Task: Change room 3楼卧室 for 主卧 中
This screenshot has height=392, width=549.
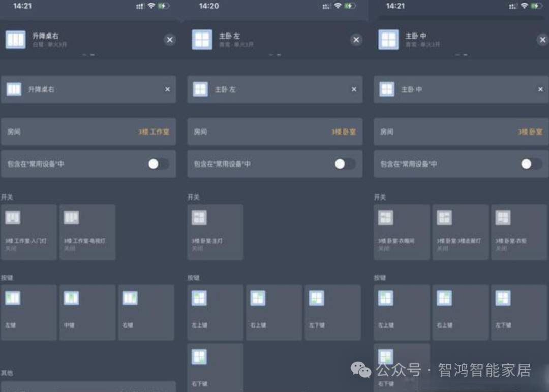Action: [x=460, y=132]
